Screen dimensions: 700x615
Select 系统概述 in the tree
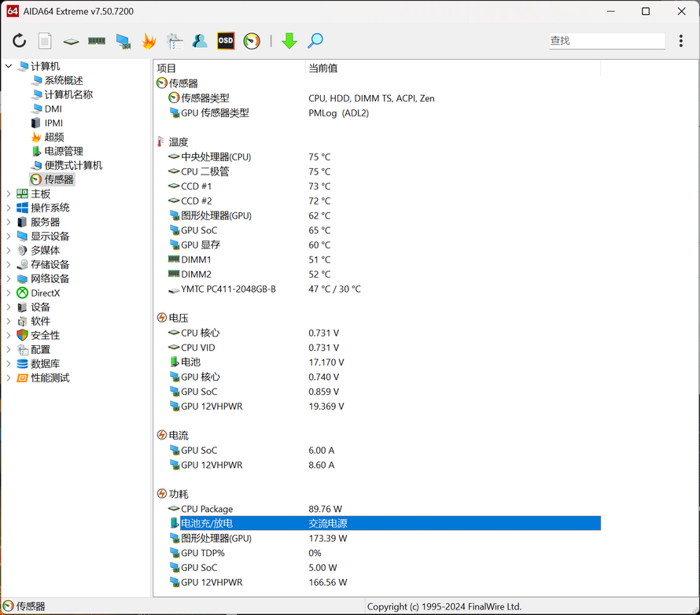(x=63, y=80)
